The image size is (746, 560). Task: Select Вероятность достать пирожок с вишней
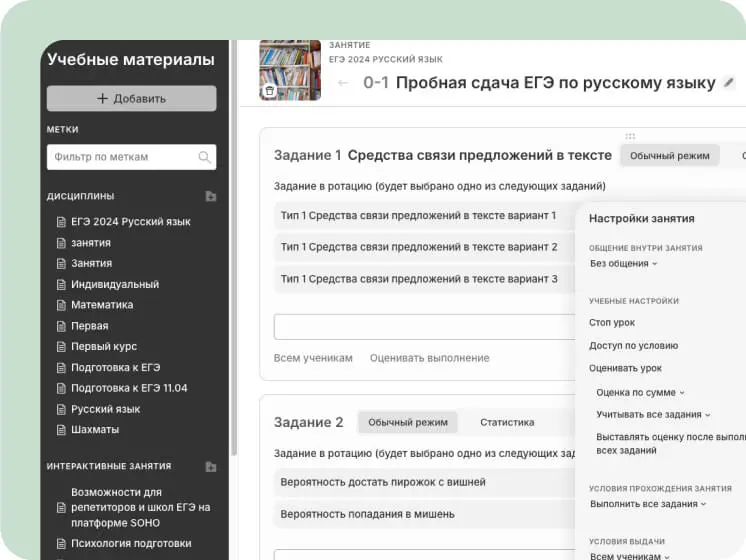pos(424,482)
